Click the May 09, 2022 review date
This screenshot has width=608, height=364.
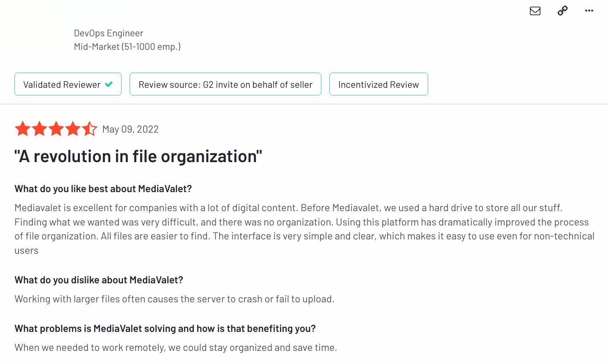coord(130,129)
